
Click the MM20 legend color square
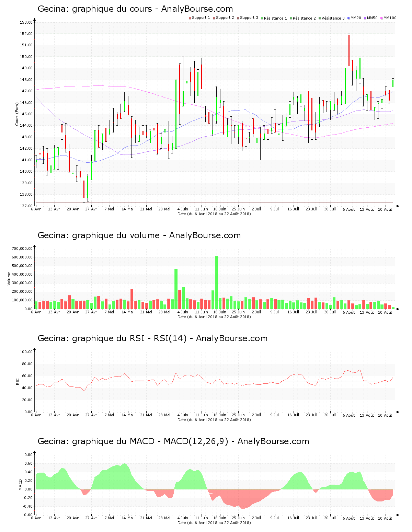pyautogui.click(x=348, y=18)
